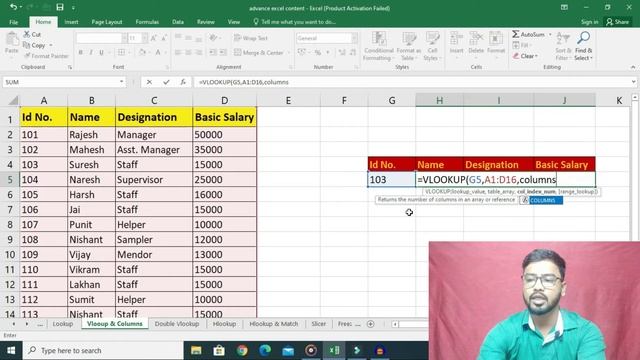Click Format Painter

tap(46, 56)
